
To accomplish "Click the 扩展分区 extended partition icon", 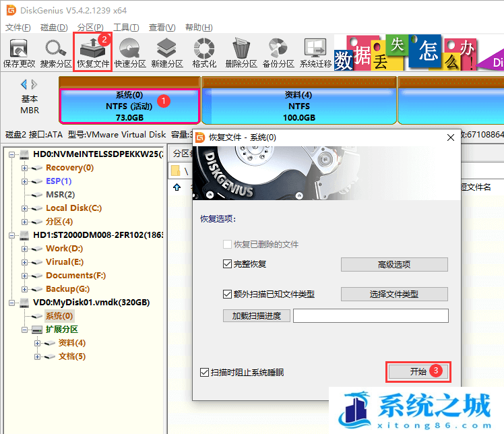I will (37, 330).
